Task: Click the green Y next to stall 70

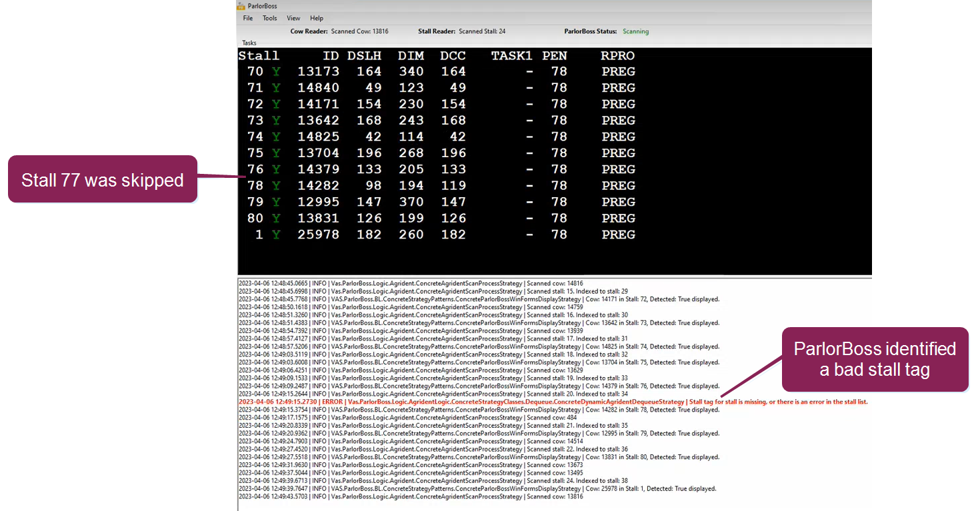Action: [276, 71]
